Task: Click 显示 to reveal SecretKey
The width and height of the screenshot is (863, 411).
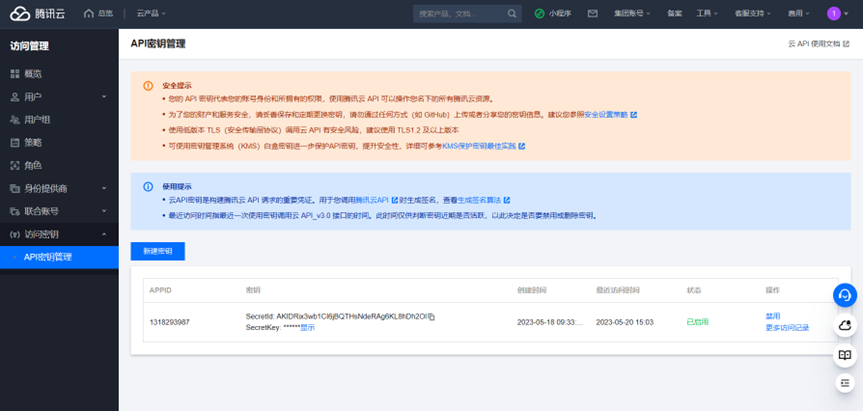Action: click(308, 327)
